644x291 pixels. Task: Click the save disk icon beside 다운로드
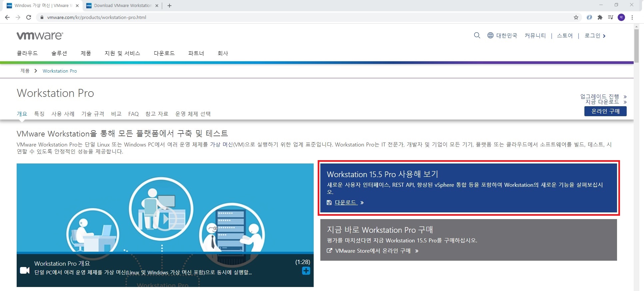click(x=329, y=202)
